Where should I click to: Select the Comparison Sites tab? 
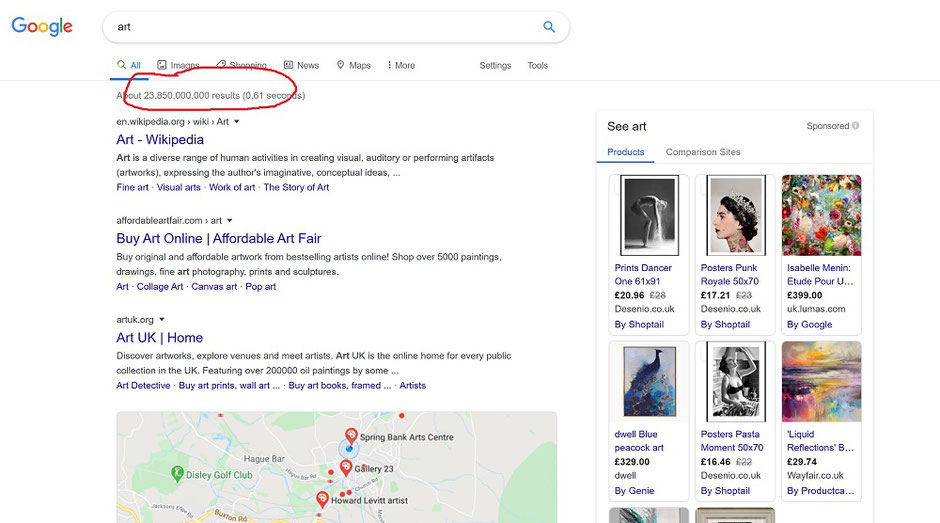[703, 152]
